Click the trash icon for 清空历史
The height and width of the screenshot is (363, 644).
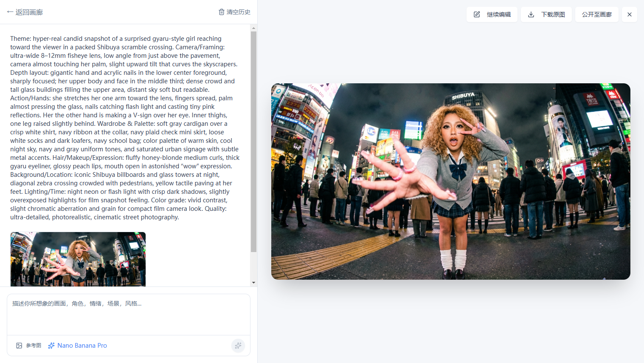pos(221,12)
